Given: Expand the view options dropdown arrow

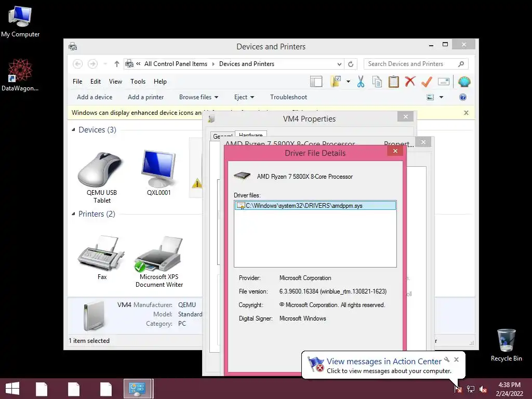Looking at the screenshot, I should point(442,97).
